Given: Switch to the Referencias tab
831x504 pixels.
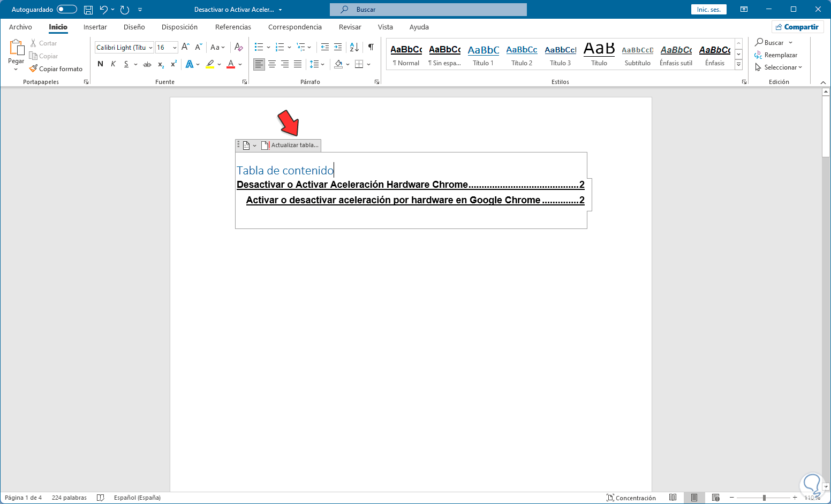Looking at the screenshot, I should pos(233,27).
